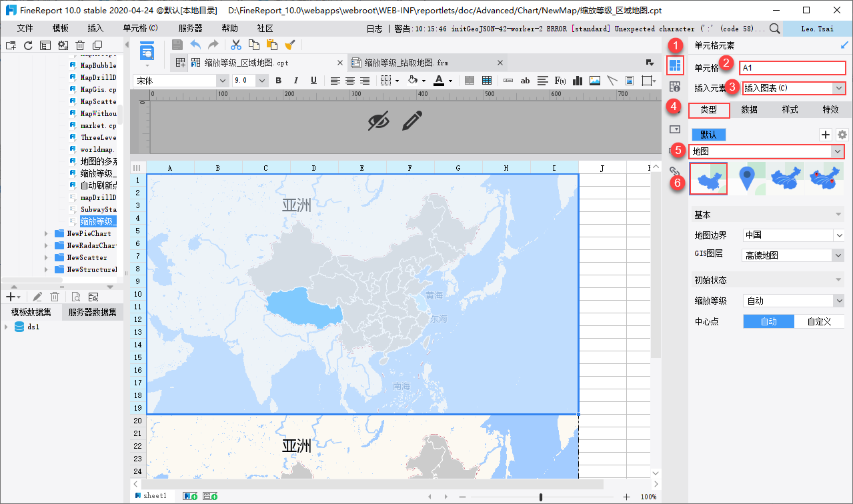The height and width of the screenshot is (504, 853).
Task: Click the Redo arrow
Action: coord(213,45)
